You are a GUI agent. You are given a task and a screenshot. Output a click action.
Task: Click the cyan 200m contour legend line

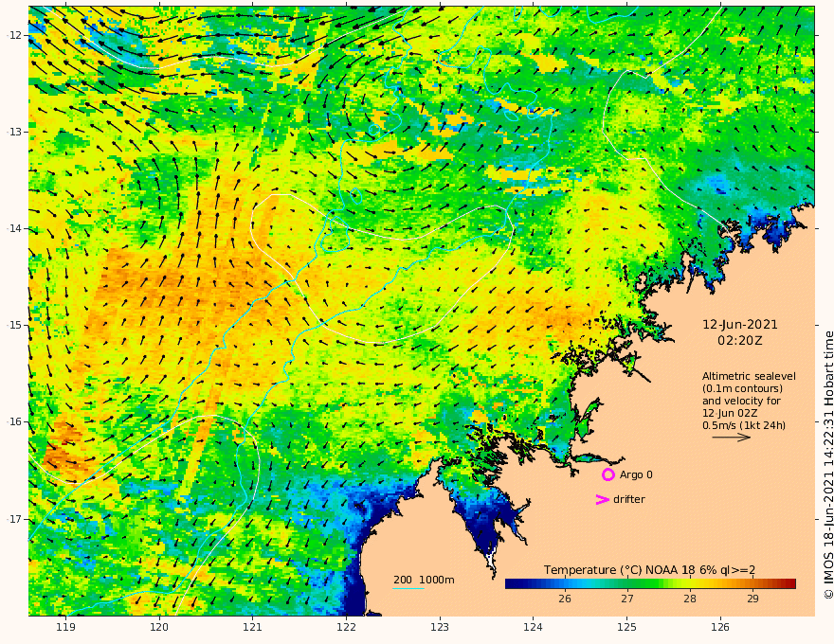408,588
